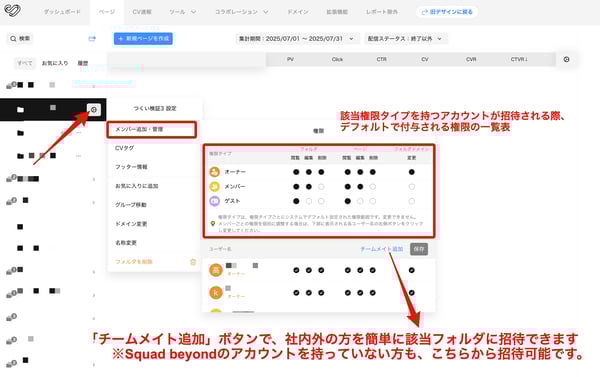Image resolution: width=600 pixels, height=377 pixels.
Task: Click the Squad beyond logo icon
Action: coord(12,10)
